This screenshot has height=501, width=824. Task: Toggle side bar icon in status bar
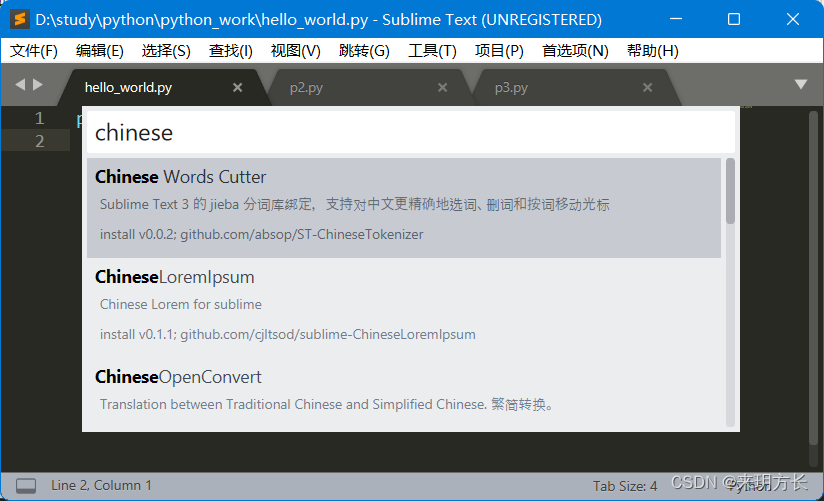(x=26, y=485)
